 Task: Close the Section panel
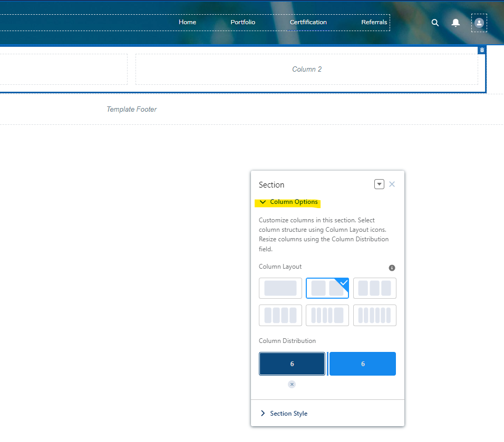[x=392, y=184]
